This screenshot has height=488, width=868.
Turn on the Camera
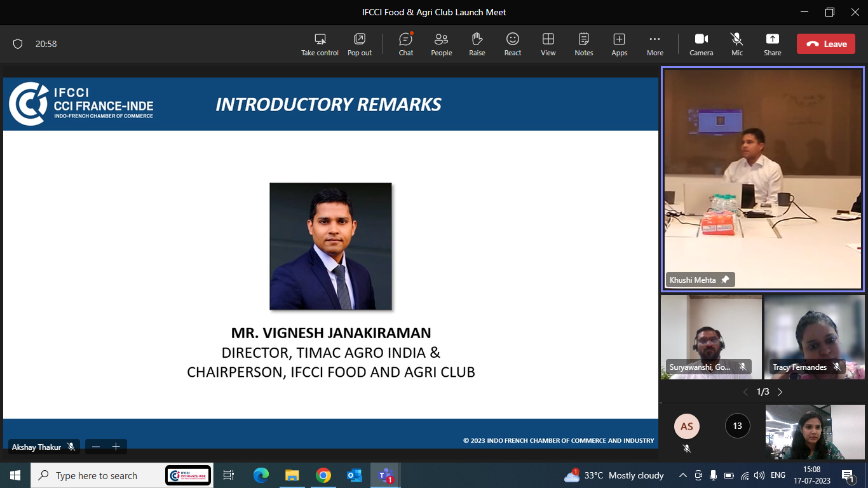click(x=701, y=44)
